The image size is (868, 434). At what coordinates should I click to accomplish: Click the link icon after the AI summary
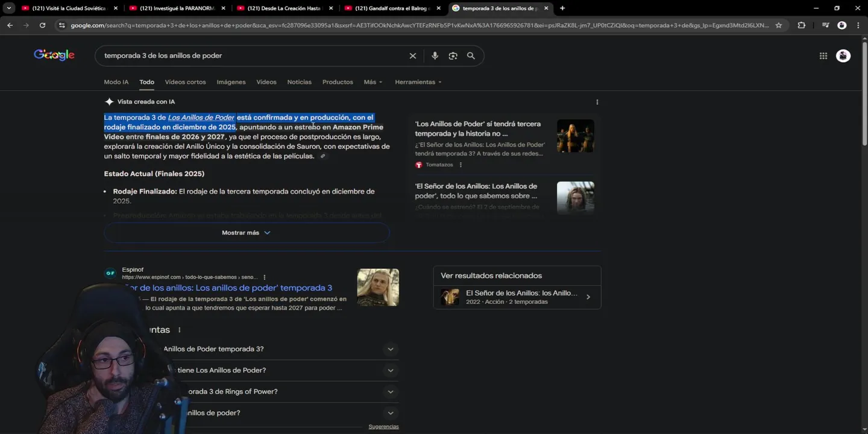click(322, 156)
